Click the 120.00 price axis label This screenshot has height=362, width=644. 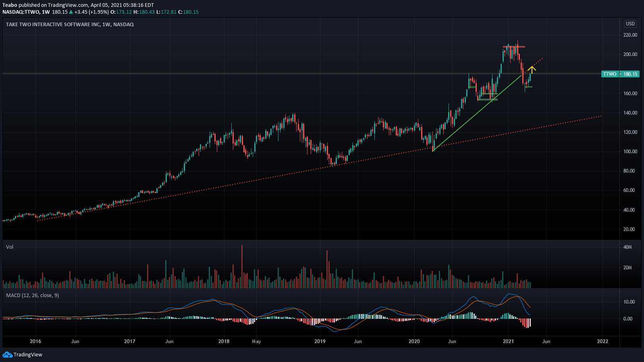pyautogui.click(x=630, y=132)
